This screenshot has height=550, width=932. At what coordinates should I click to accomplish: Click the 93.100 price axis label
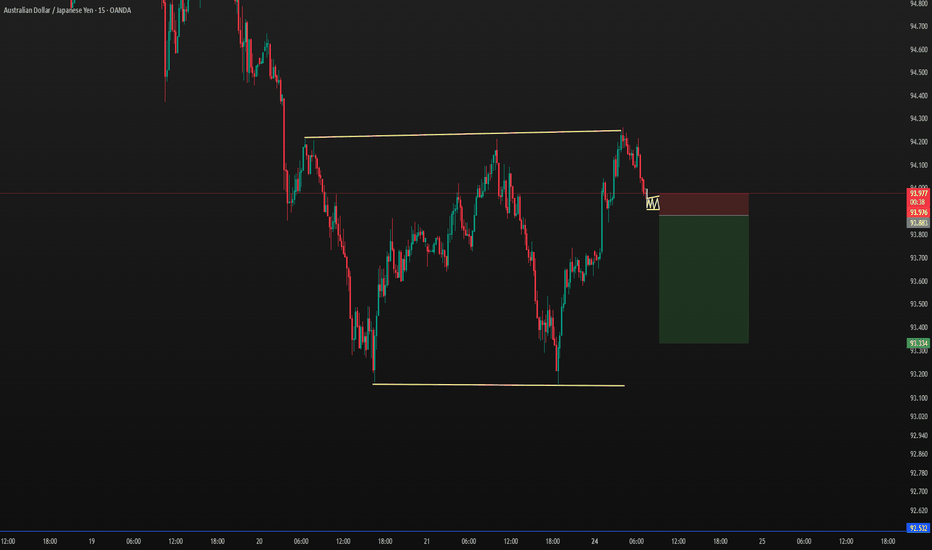pos(918,398)
